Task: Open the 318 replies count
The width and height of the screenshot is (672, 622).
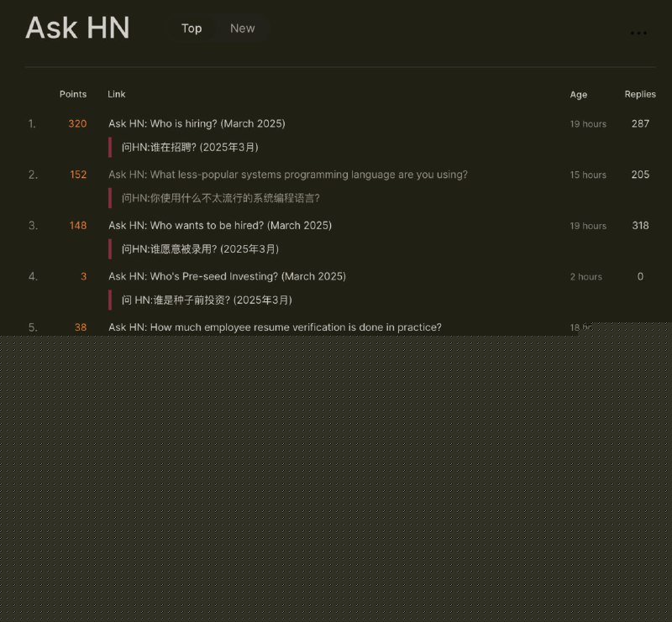Action: point(640,225)
